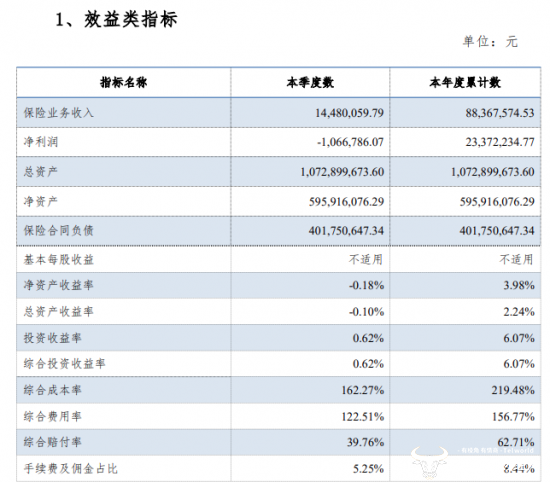Screen dimensions: 550x482
Task: Click the 净利润 quarterly value -1,066,786.07
Action: pyautogui.click(x=350, y=142)
